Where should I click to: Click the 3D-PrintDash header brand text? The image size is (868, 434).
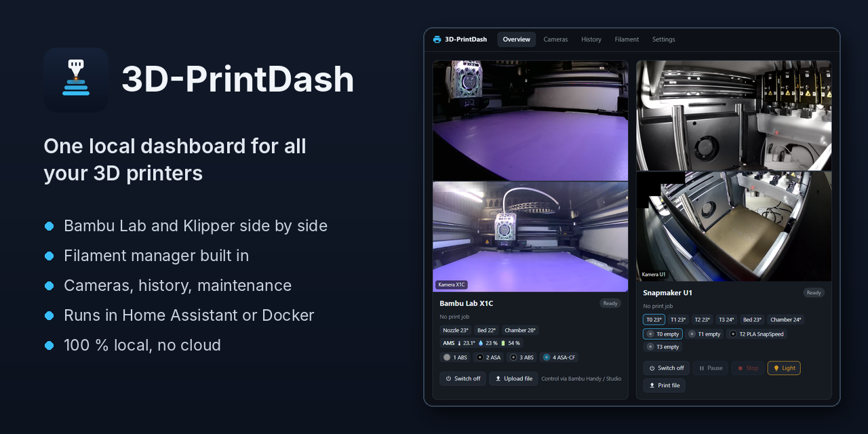pyautogui.click(x=466, y=39)
